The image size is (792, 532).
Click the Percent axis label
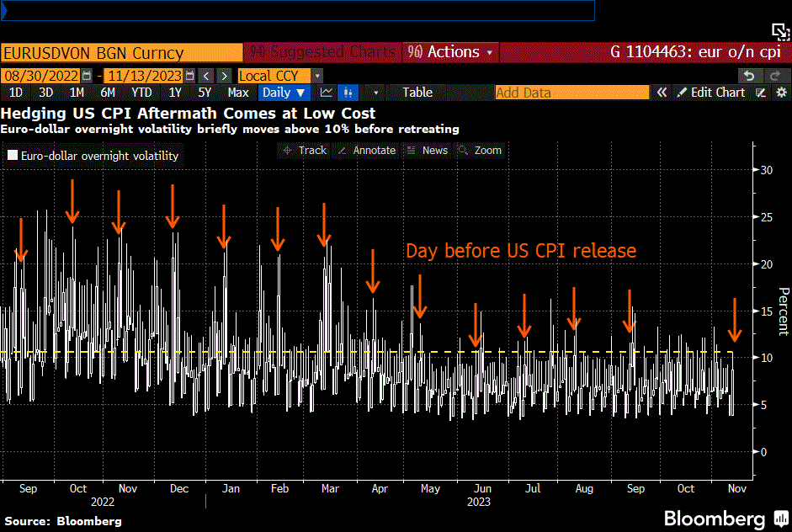[784, 311]
